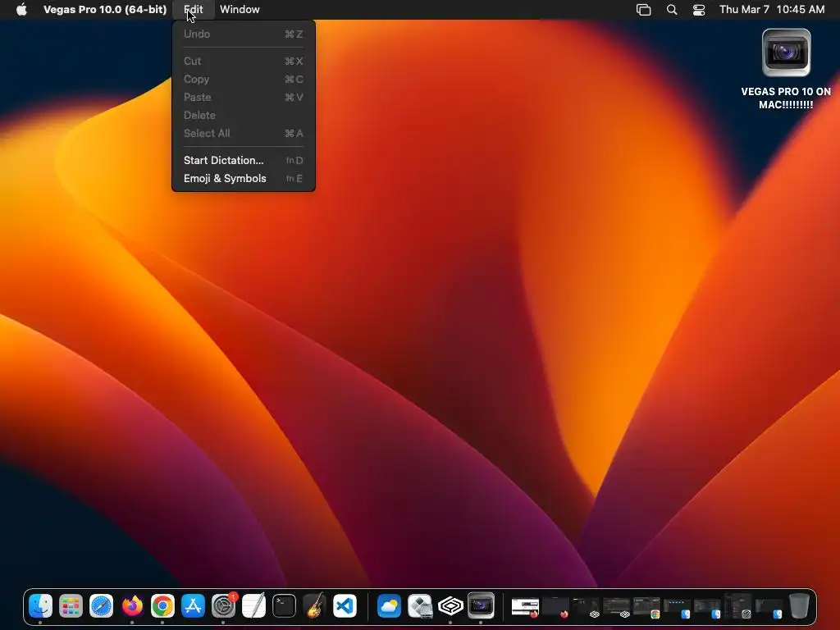Launch Firefox app icon in the Dock
This screenshot has height=630, width=840.
(132, 606)
